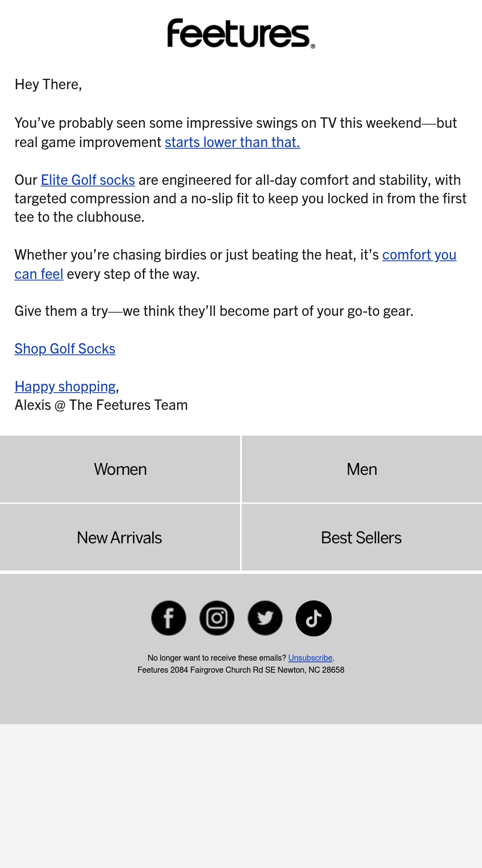Click the 'Alexis @ The Feetures Team' signature
482x868 pixels.
pos(101,405)
